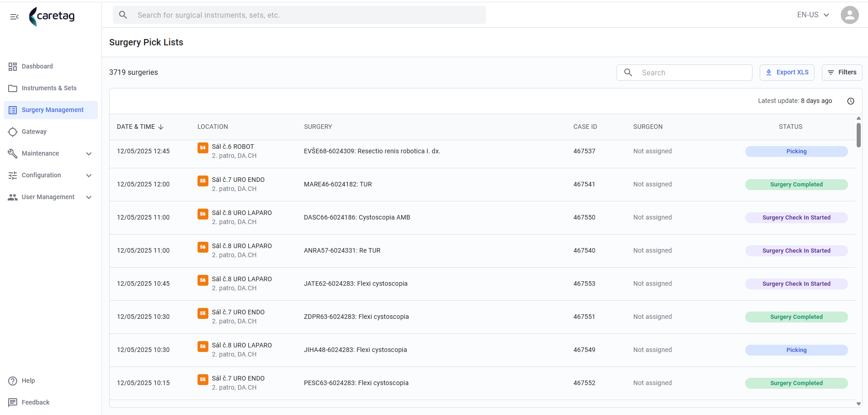Click date 12/05/2025 12:00
The image size is (868, 415).
143,185
